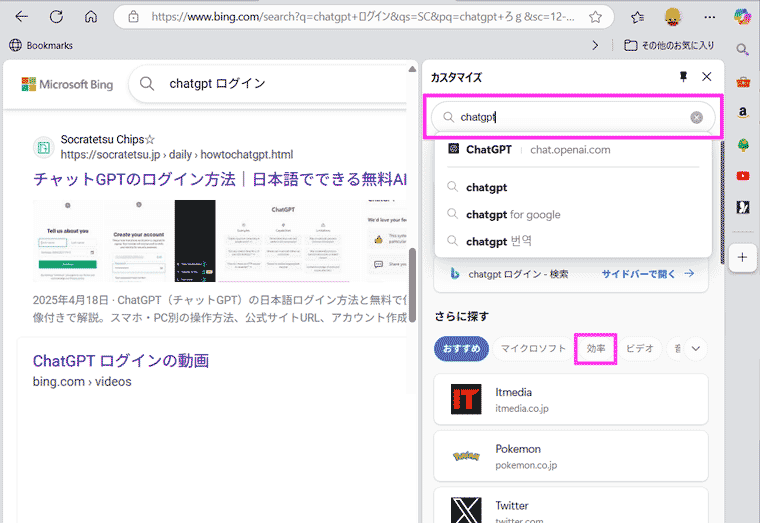Expand more categories with the chevron
This screenshot has width=760, height=523.
pyautogui.click(x=696, y=349)
